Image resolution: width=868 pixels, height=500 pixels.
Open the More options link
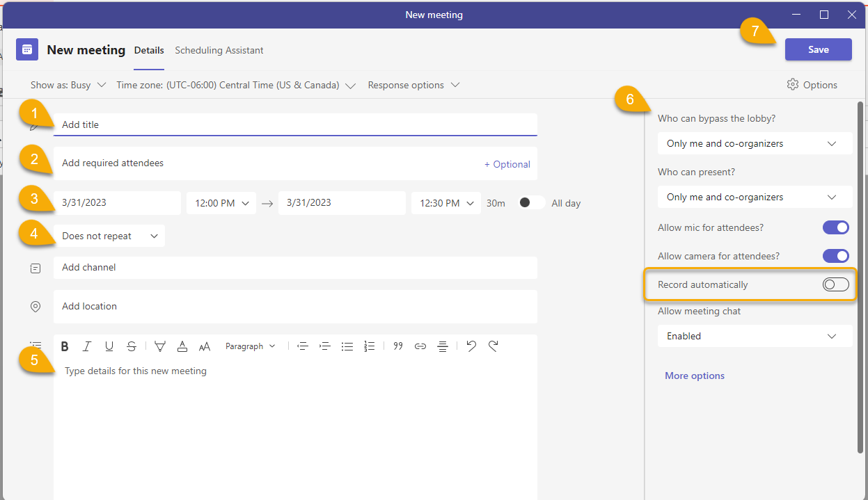(695, 376)
